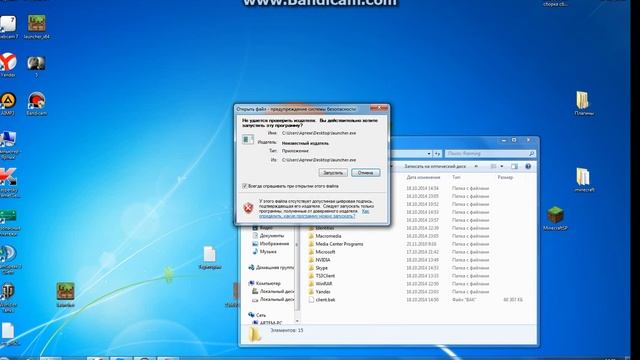Open the World of Tanks desktop icon

8,297
